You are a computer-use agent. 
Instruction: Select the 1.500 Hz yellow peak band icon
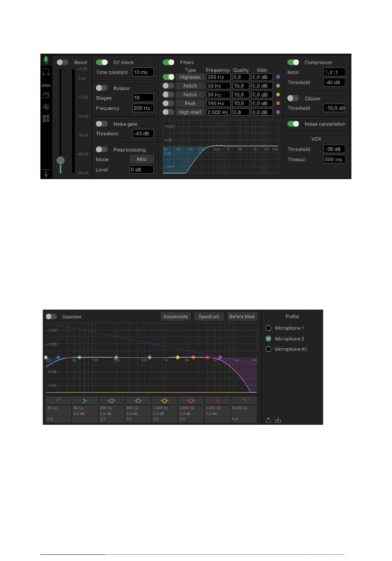click(x=164, y=400)
